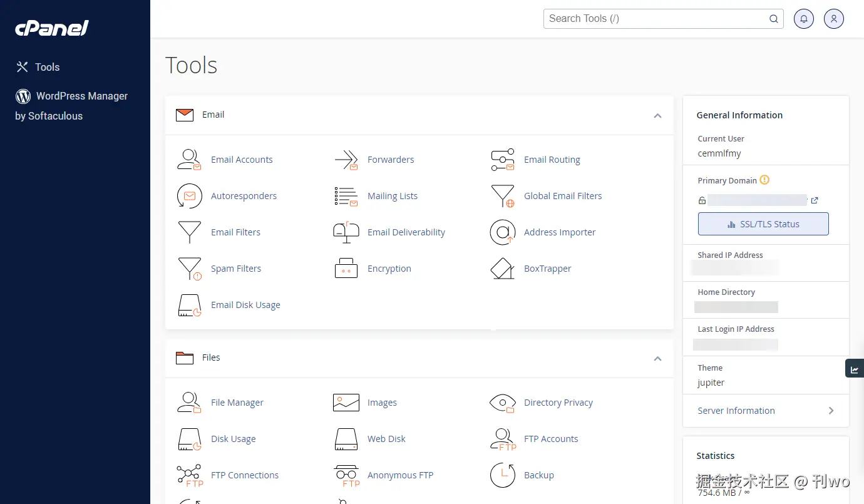The image size is (864, 504).
Task: Click the cPanel logo
Action: (51, 28)
